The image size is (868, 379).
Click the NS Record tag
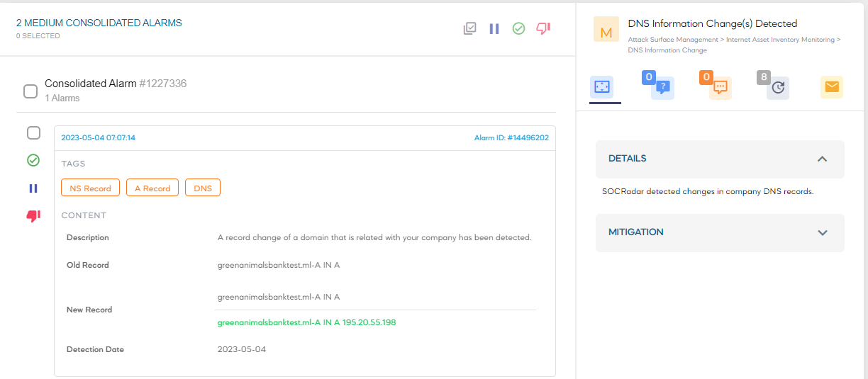[91, 188]
